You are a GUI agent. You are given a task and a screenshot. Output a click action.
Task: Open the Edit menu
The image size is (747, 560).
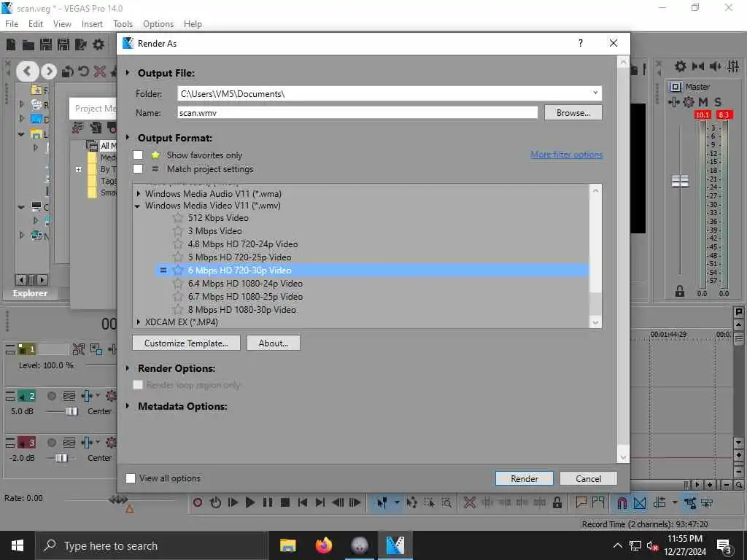(36, 24)
